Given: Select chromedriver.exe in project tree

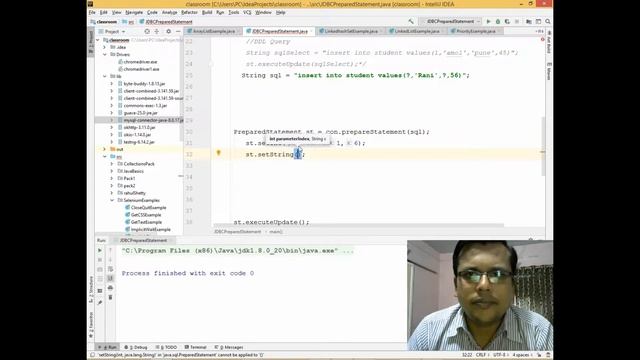Looking at the screenshot, I should tap(140, 62).
